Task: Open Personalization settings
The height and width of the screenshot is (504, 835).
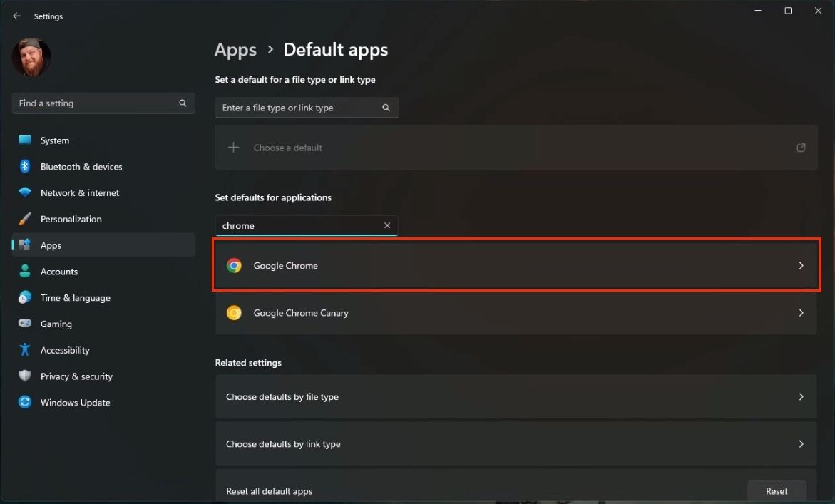Action: [103, 219]
